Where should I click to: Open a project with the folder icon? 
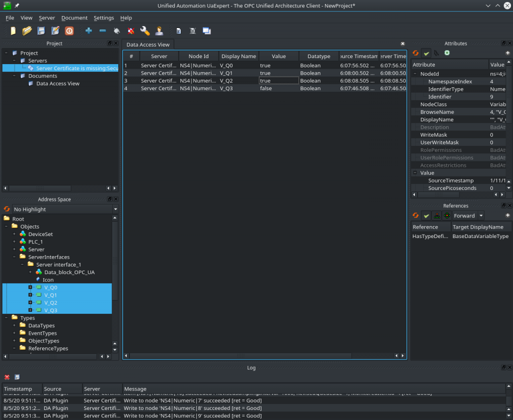(27, 31)
